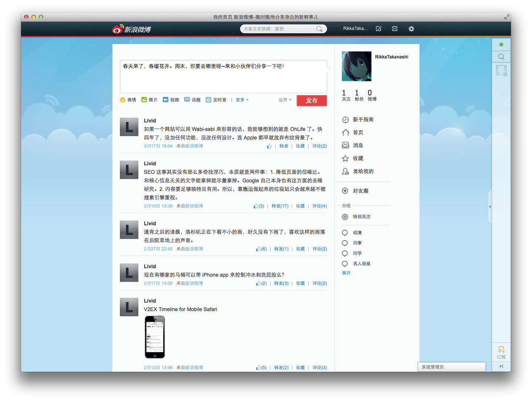
Task: Select the 动漫 group
Action: click(352, 233)
